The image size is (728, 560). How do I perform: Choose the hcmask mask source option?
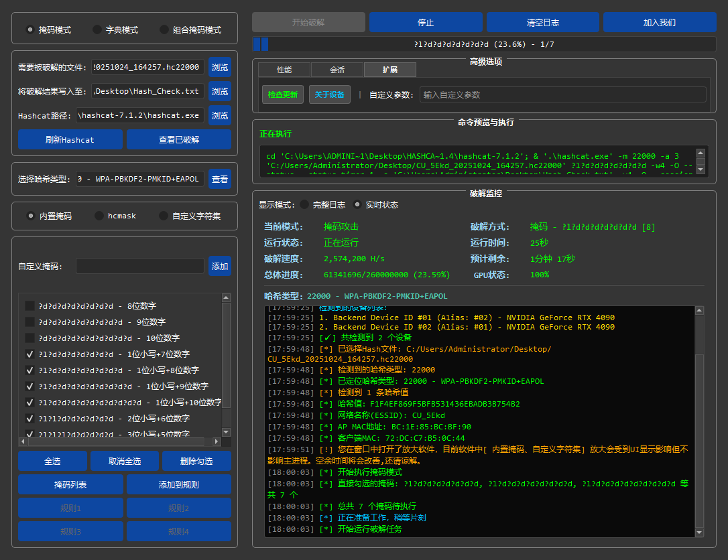pos(99,216)
